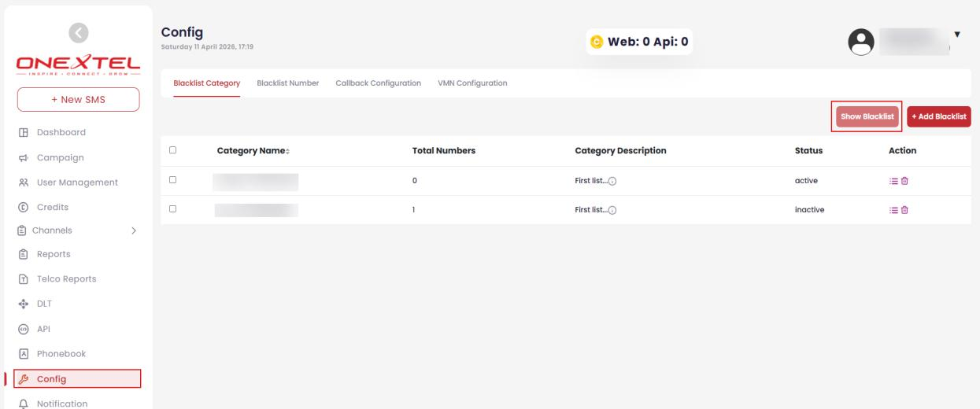Open the Config wrench icon
The height and width of the screenshot is (409, 980).
pyautogui.click(x=23, y=379)
